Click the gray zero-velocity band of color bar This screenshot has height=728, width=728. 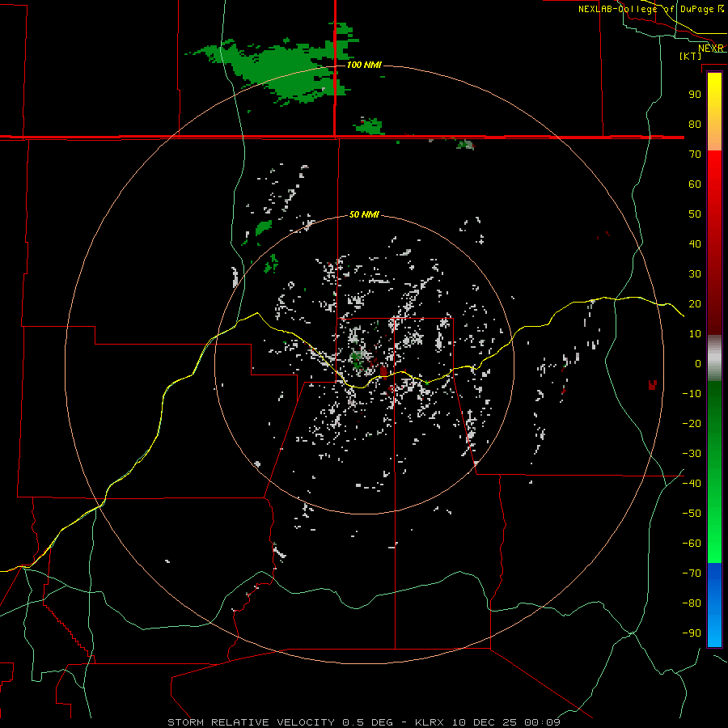click(x=714, y=358)
